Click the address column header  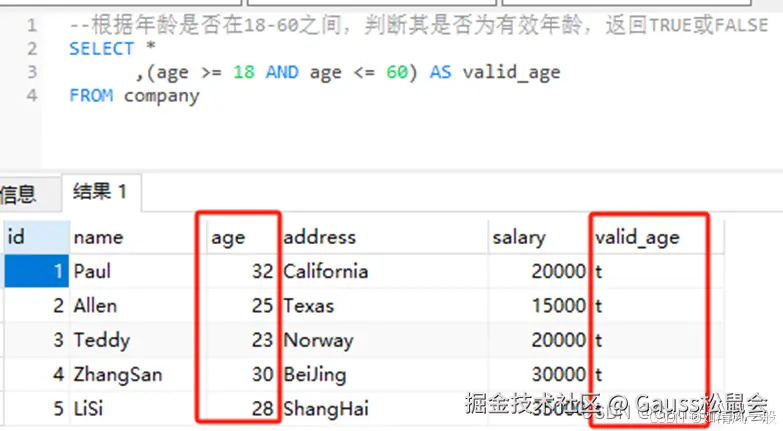(383, 237)
